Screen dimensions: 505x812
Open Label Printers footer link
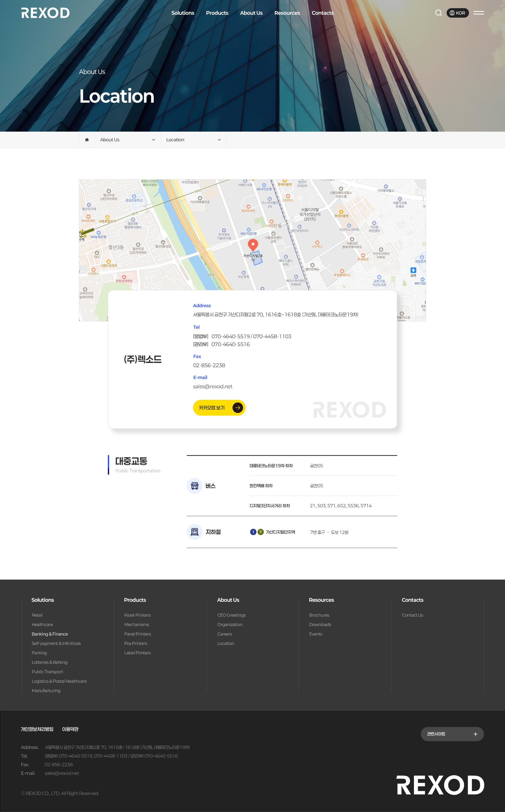pyautogui.click(x=137, y=652)
